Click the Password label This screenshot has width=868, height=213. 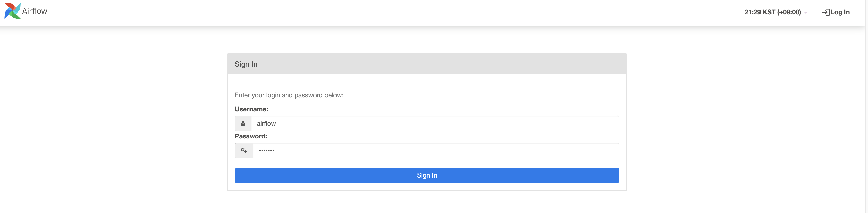[251, 136]
